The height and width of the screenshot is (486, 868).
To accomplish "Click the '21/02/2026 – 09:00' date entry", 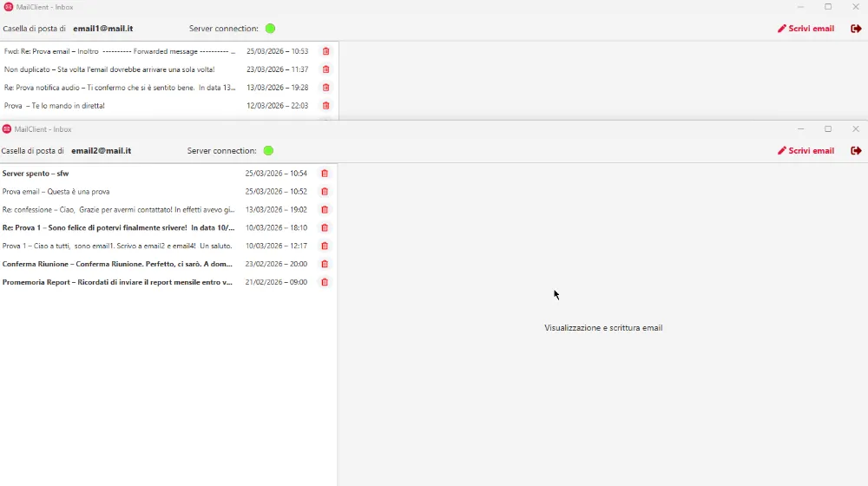I will click(x=276, y=282).
